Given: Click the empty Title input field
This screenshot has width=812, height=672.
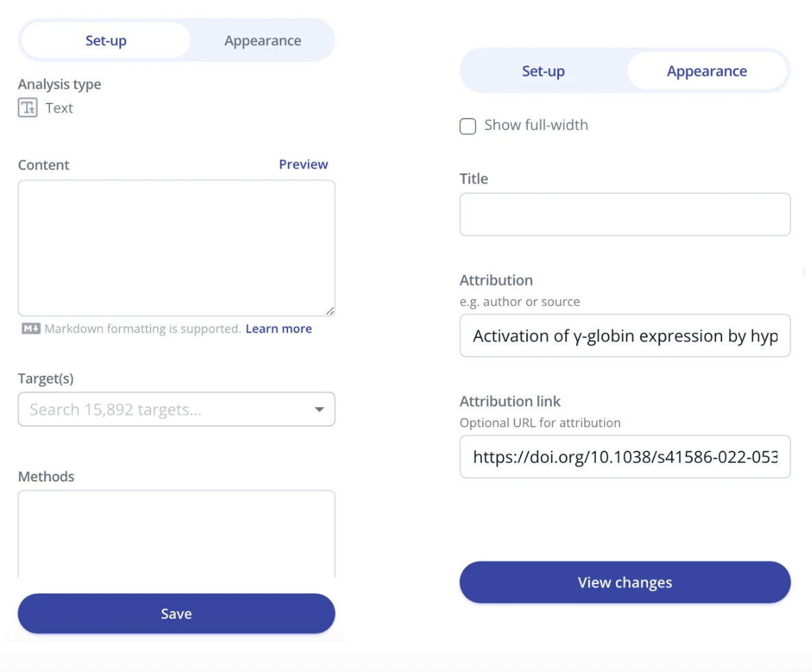Looking at the screenshot, I should (625, 215).
